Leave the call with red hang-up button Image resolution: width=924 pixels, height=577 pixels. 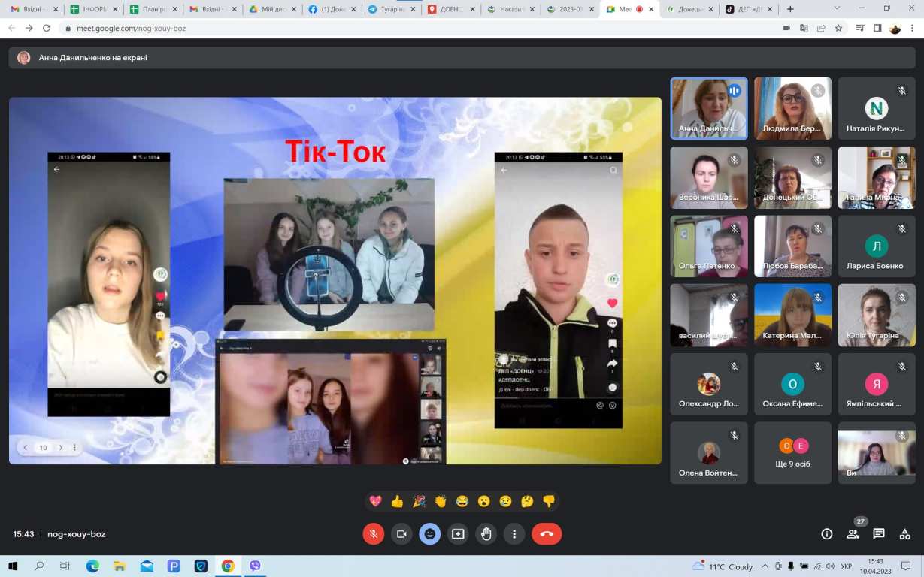pos(547,534)
